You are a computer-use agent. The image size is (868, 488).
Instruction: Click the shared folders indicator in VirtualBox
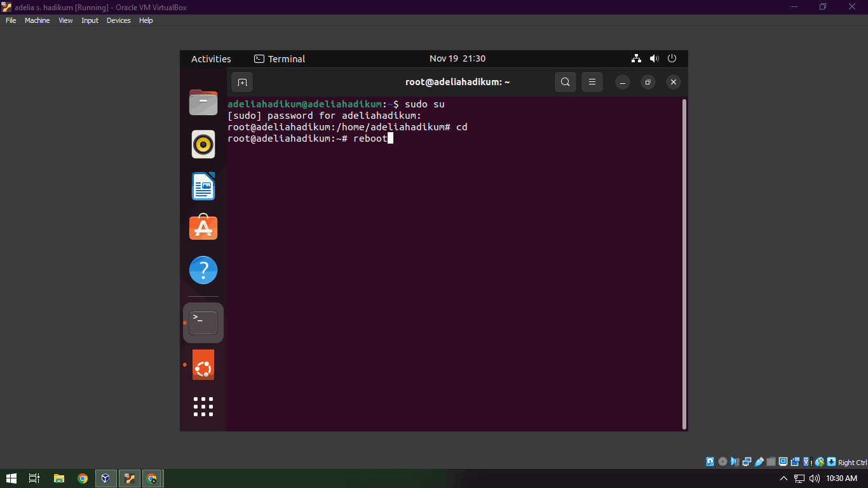tap(771, 462)
